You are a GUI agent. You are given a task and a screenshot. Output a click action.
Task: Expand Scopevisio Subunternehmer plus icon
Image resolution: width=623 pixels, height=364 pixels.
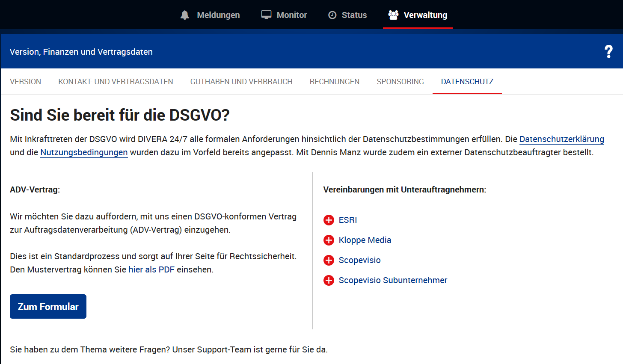[329, 280]
